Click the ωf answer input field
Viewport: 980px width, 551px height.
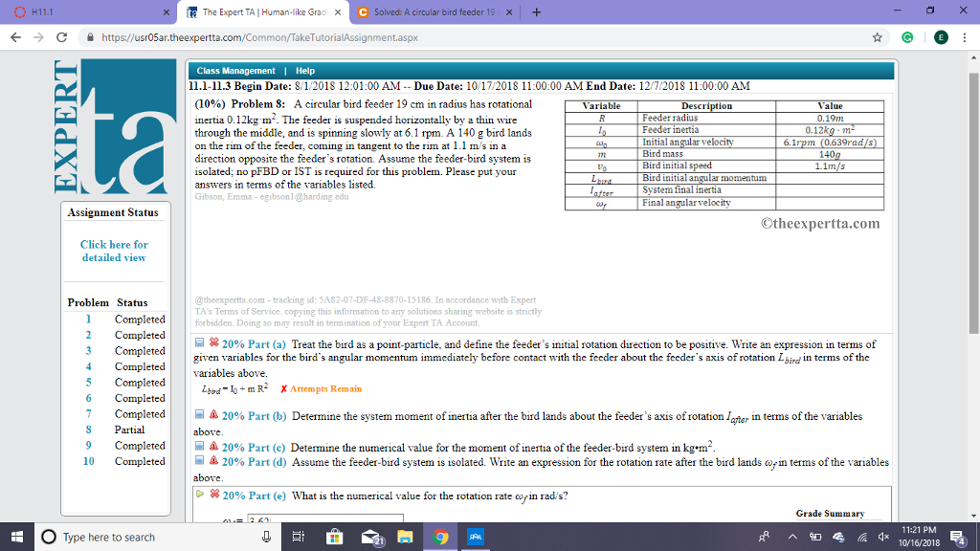click(x=325, y=518)
